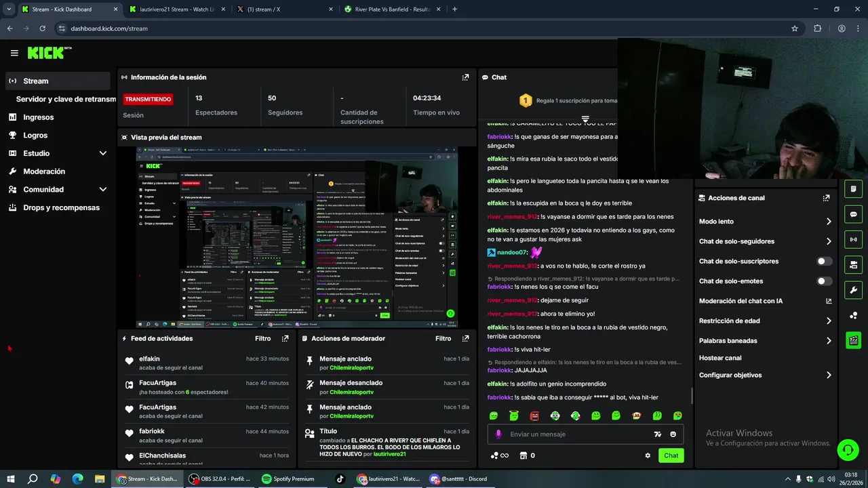Click the green Chat send button

tap(671, 455)
